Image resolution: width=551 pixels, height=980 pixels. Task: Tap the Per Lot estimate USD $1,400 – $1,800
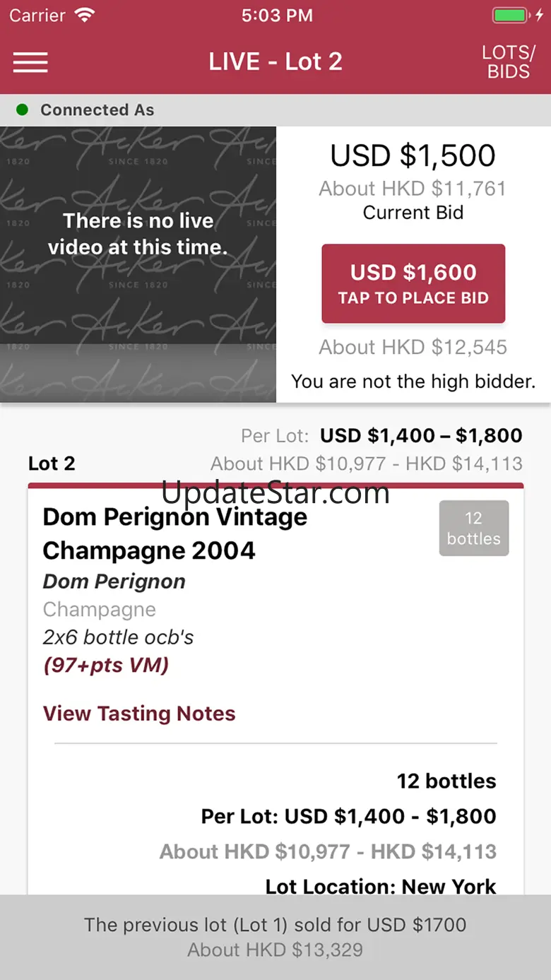421,435
